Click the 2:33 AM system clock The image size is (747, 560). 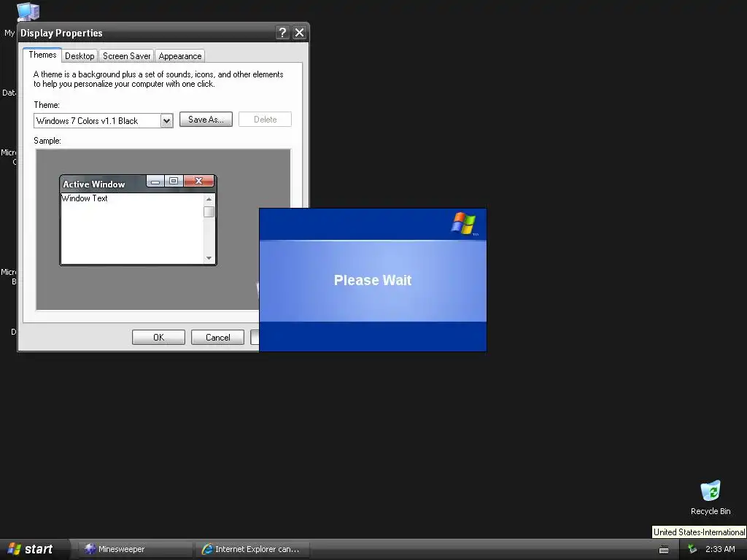click(x=720, y=549)
